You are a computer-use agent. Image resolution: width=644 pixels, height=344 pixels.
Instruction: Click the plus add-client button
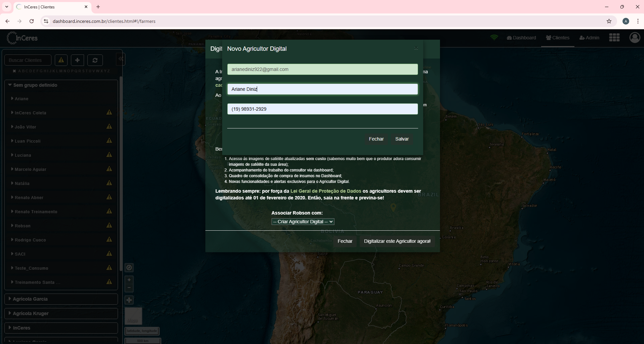point(77,60)
